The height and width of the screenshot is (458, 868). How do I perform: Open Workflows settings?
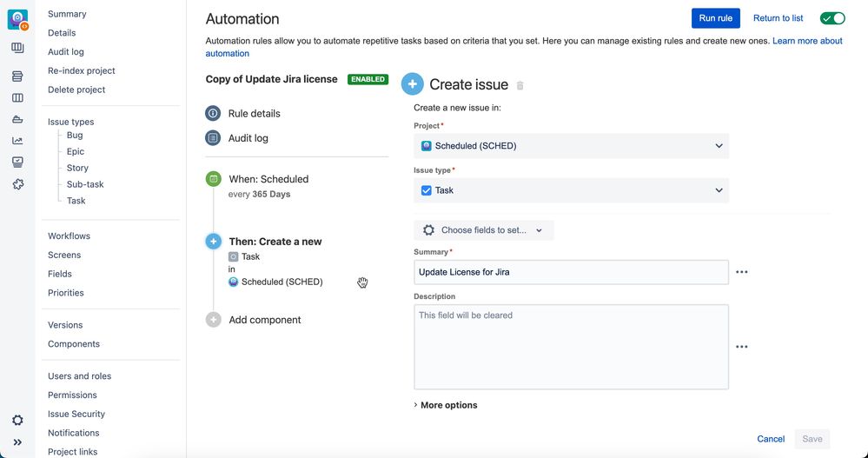click(x=69, y=236)
